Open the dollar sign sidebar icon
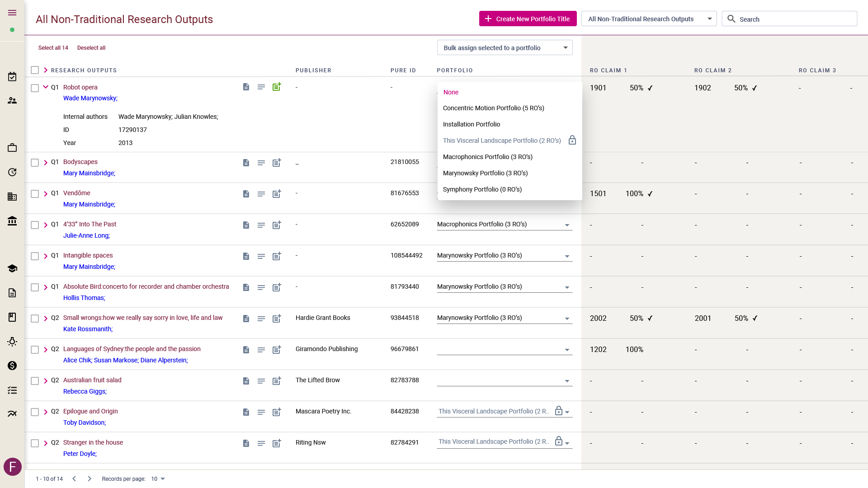The image size is (868, 488). tap(12, 366)
